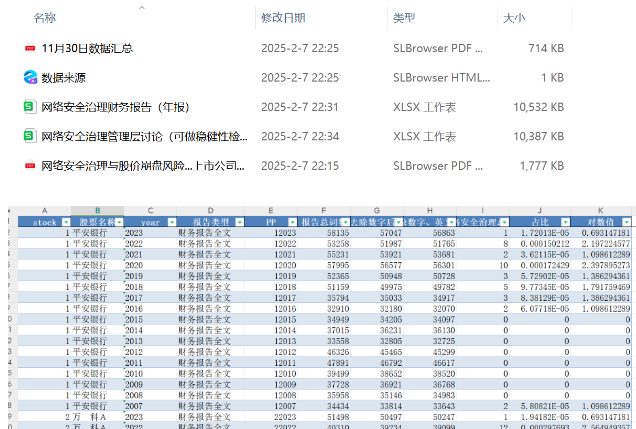This screenshot has height=429, width=636.
Task: Sort files by the 修改日期 column header
Action: coord(283,18)
